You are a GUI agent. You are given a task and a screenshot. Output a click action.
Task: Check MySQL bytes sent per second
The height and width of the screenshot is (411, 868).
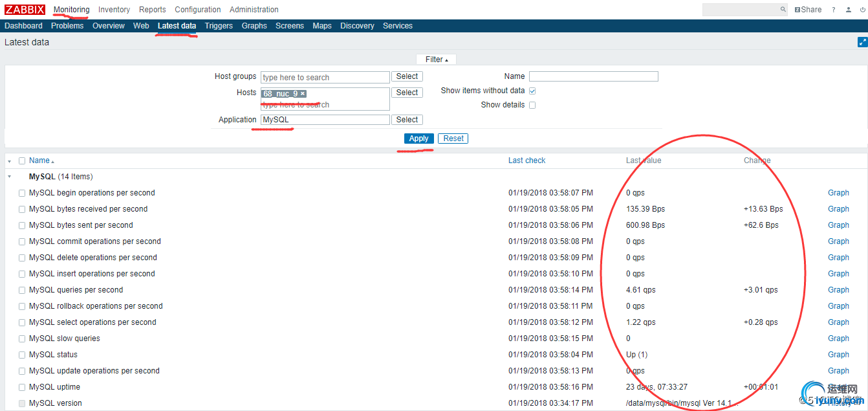click(22, 225)
